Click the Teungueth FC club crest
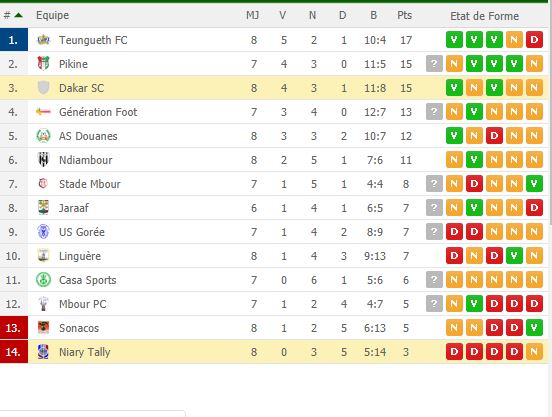This screenshot has height=417, width=552. click(x=43, y=40)
